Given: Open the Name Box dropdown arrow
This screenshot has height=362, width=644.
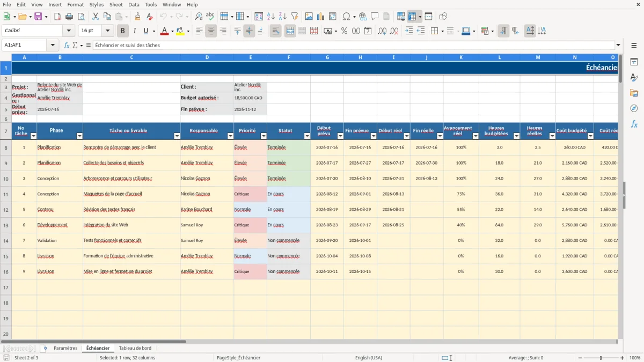Looking at the screenshot, I should coord(53,45).
